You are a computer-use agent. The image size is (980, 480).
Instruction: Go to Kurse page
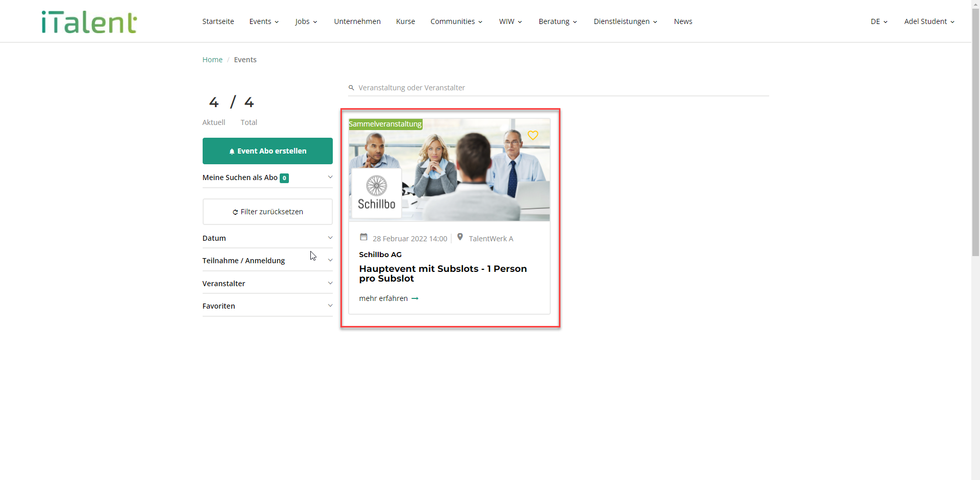coord(405,21)
